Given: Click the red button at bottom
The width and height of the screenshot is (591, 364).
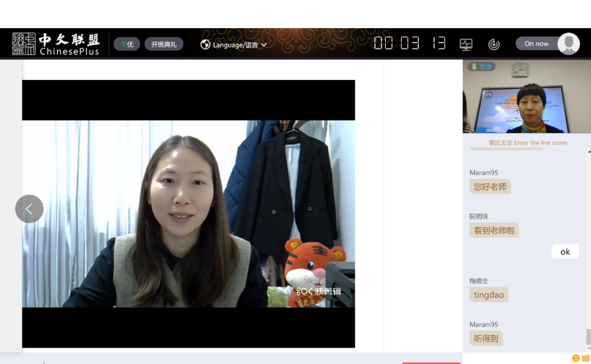Looking at the screenshot, I should click(x=431, y=362).
